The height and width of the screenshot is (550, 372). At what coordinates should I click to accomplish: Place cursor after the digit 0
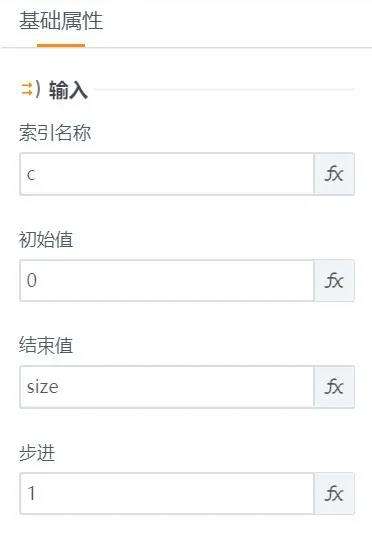(x=37, y=281)
